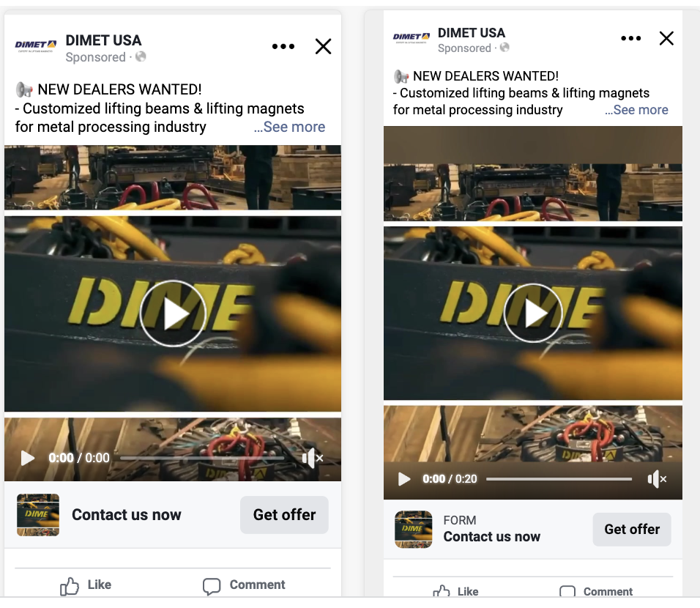Click 'Get offer' button on left ad

click(284, 515)
